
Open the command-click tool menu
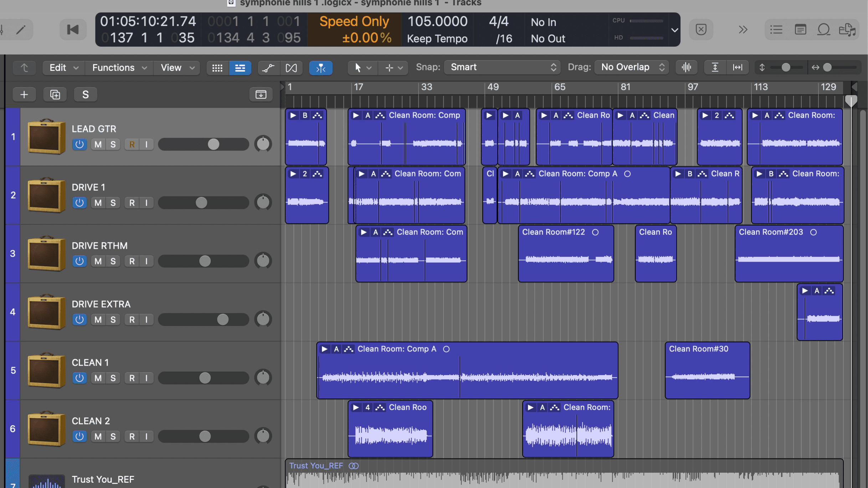[394, 68]
